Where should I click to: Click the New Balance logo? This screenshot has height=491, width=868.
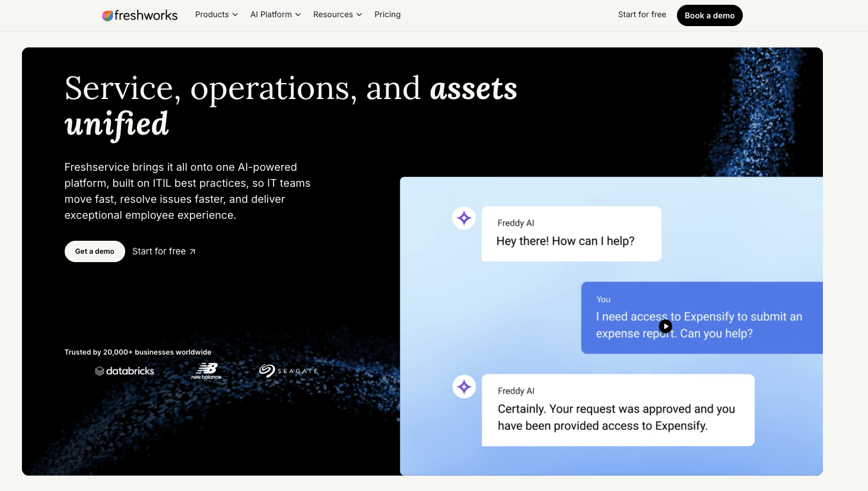(x=206, y=371)
